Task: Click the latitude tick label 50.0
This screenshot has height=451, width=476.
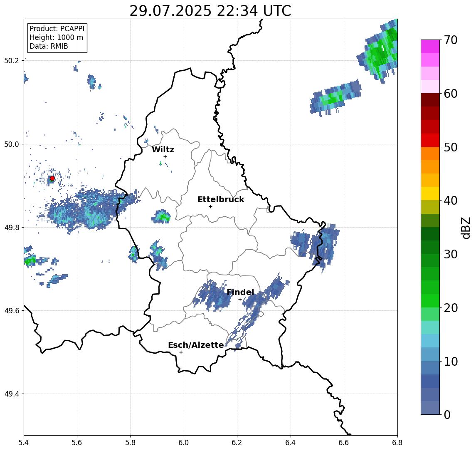Action: coord(12,144)
